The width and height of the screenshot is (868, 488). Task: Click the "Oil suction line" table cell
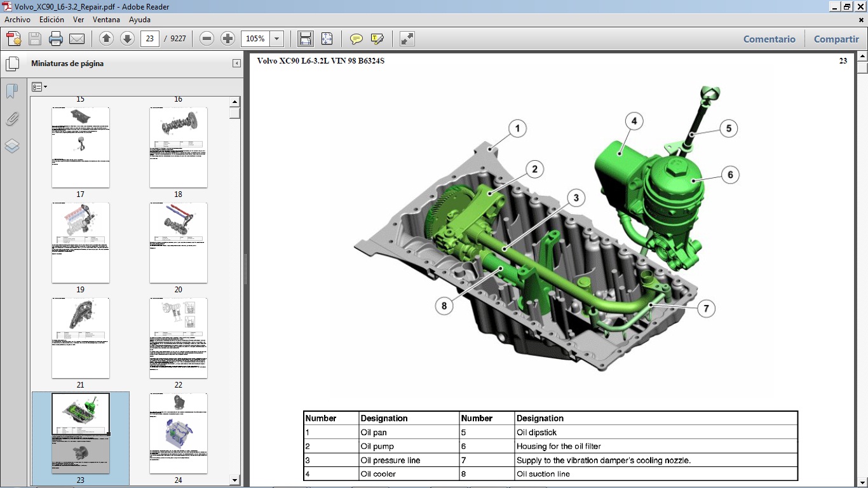point(656,474)
